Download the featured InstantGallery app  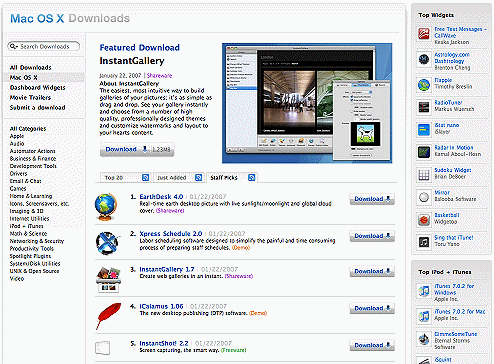click(137, 149)
